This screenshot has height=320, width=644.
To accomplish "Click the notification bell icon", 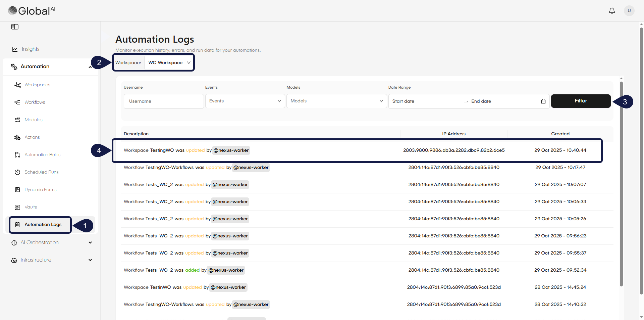I will [x=612, y=11].
